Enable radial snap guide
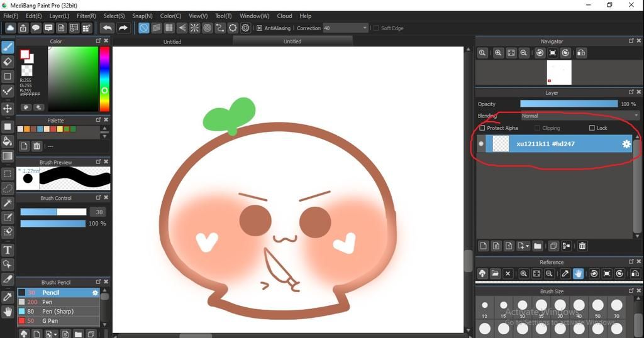The height and width of the screenshot is (338, 644). pyautogui.click(x=195, y=28)
